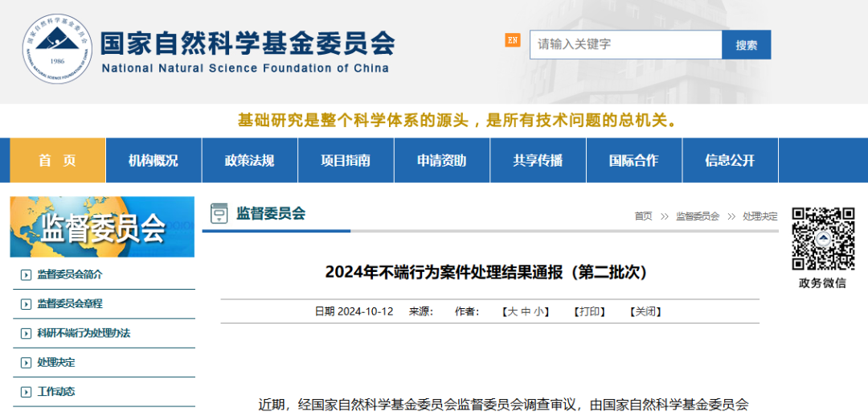The height and width of the screenshot is (416, 868).
Task: Click the keyword search input field
Action: (x=625, y=44)
